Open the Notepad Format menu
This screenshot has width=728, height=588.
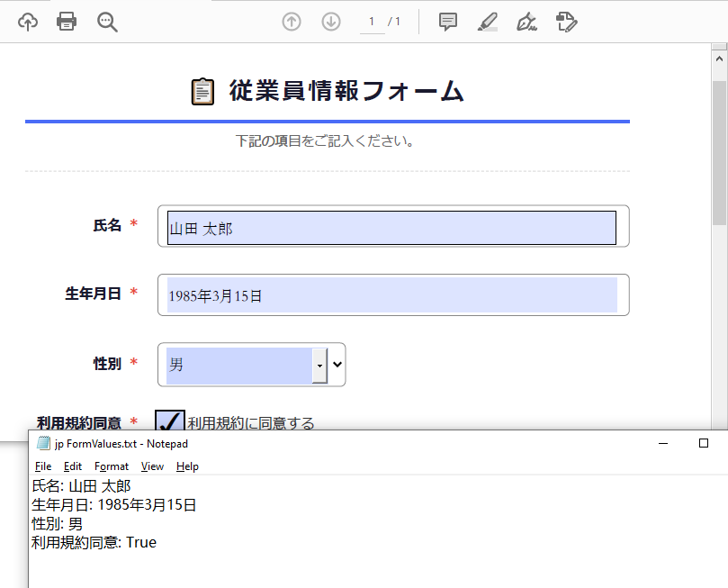pyautogui.click(x=112, y=466)
